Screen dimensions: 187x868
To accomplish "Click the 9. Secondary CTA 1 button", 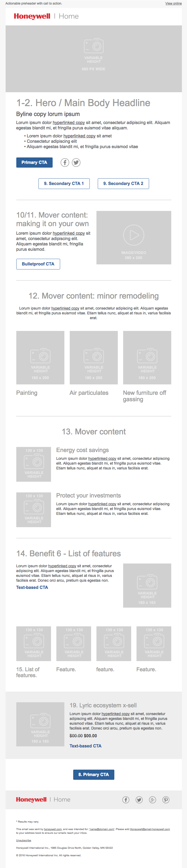I will [x=64, y=184].
